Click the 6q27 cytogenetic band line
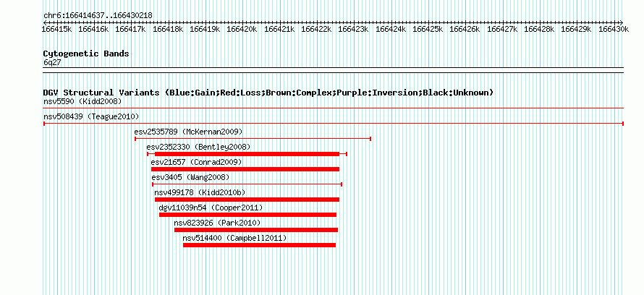This screenshot has height=295, width=644. pos(334,69)
